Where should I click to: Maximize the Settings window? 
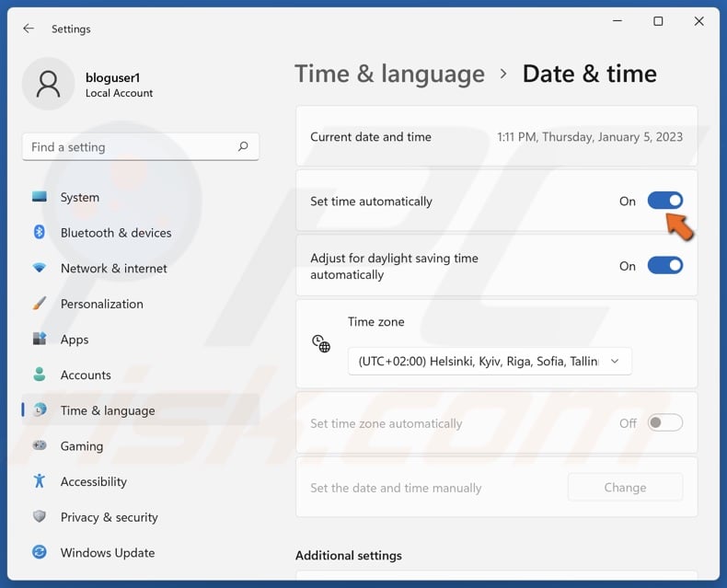(658, 21)
